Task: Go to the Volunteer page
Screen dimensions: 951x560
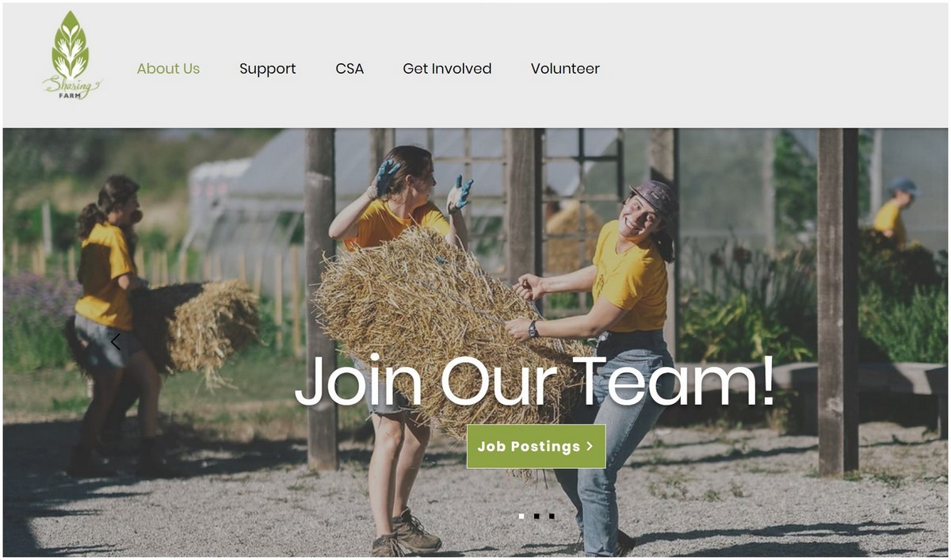Action: pyautogui.click(x=565, y=69)
